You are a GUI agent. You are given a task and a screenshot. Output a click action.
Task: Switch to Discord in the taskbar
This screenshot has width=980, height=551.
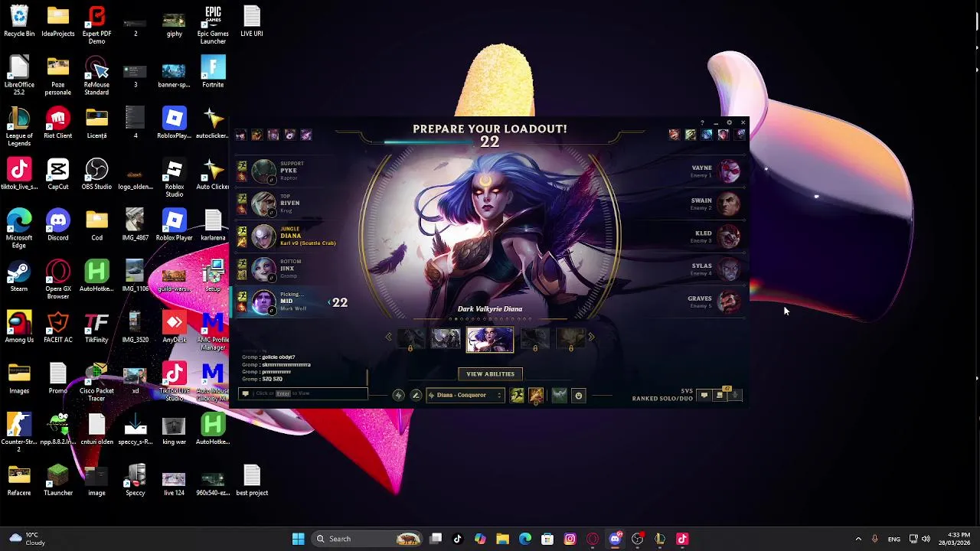pos(615,539)
